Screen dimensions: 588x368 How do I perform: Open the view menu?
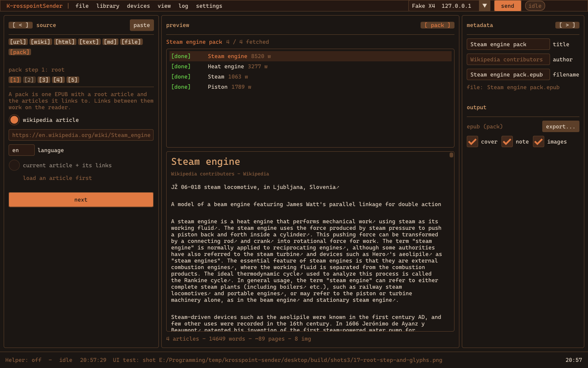pos(164,6)
